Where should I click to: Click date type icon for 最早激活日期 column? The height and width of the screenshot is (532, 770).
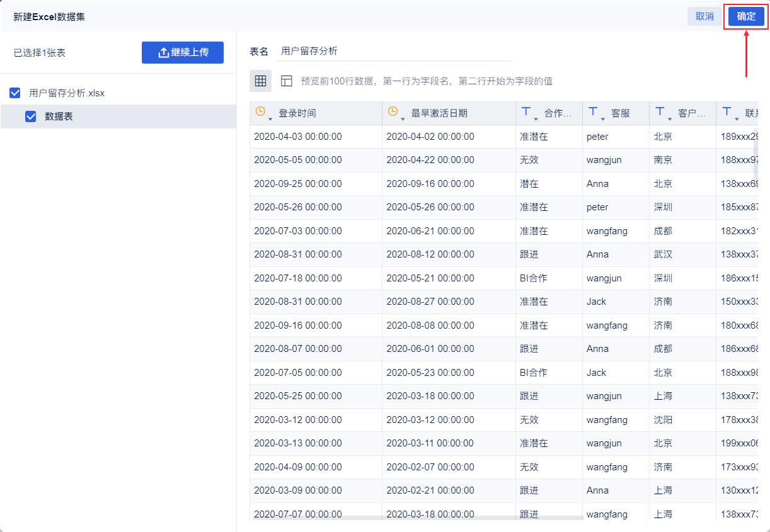click(393, 111)
